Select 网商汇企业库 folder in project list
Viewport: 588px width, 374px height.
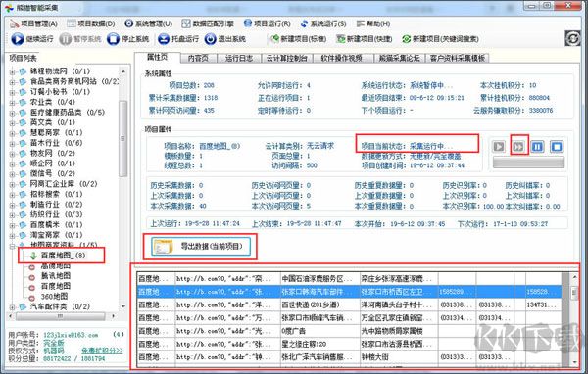coord(64,184)
